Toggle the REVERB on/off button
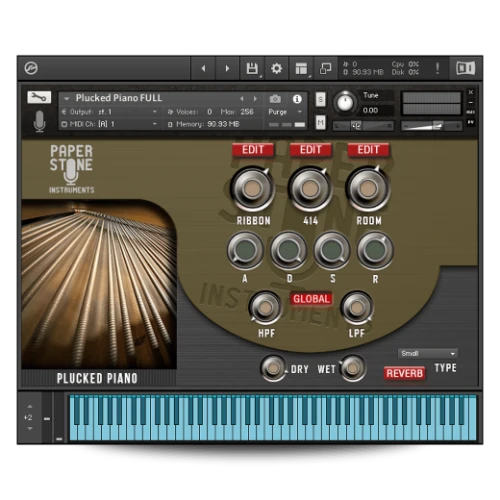 (x=404, y=373)
